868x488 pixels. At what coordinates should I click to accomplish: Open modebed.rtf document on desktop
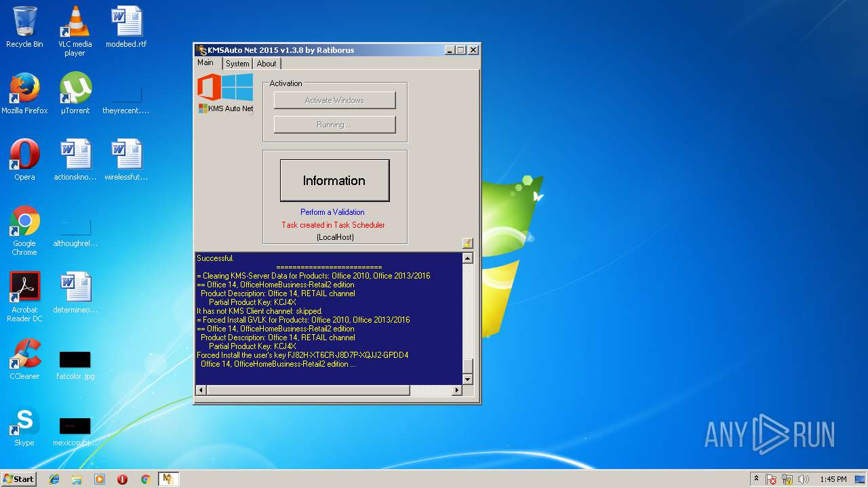pyautogui.click(x=126, y=27)
